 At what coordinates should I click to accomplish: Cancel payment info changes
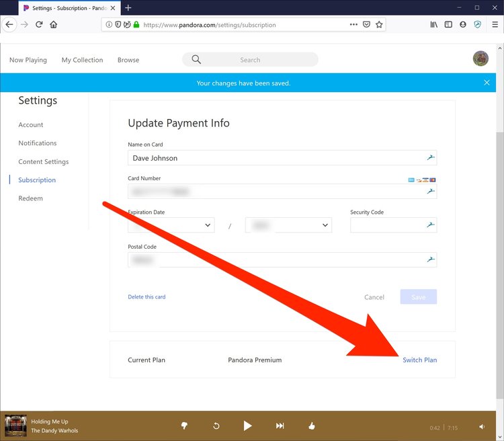point(374,297)
